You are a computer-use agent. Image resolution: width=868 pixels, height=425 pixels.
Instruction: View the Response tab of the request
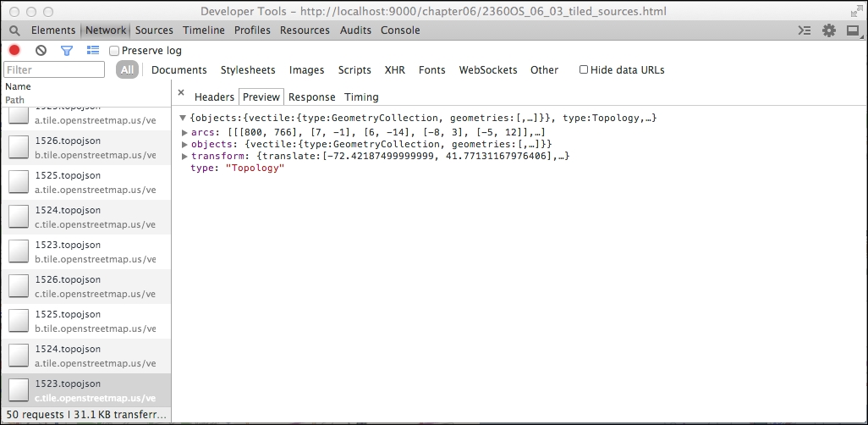click(x=311, y=97)
